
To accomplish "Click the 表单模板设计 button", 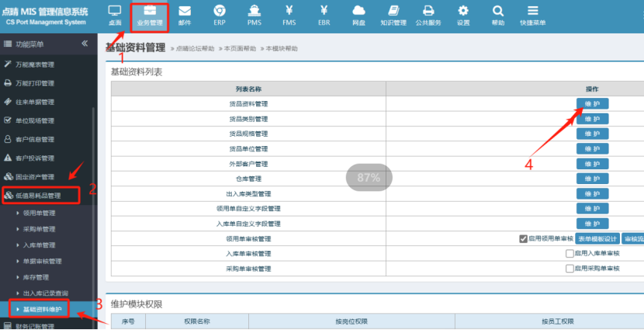I will pos(596,239).
